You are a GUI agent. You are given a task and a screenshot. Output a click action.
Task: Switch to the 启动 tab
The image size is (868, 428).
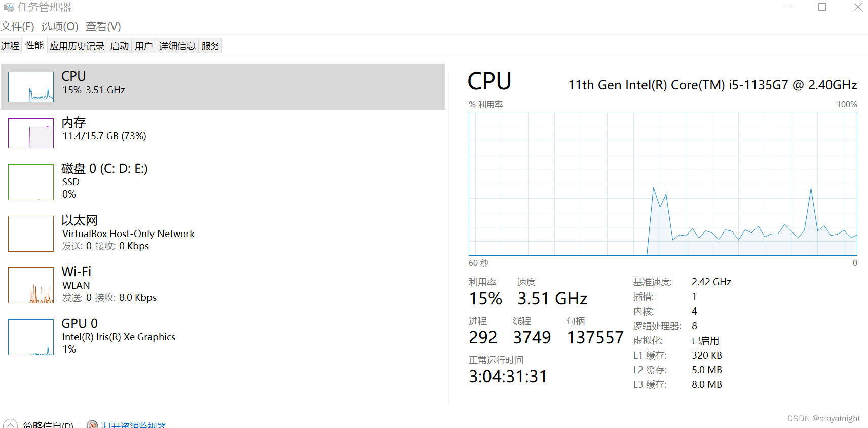click(x=119, y=45)
